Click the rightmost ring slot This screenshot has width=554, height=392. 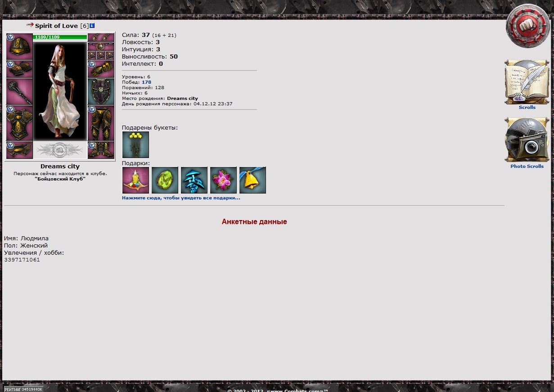[110, 55]
